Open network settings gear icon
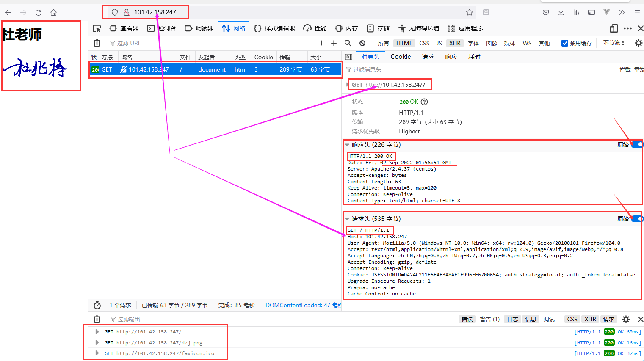This screenshot has width=644, height=361. 638,43
